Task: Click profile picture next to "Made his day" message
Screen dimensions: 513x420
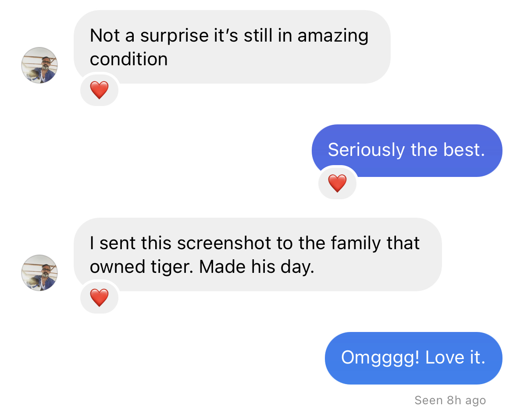Action: tap(39, 273)
